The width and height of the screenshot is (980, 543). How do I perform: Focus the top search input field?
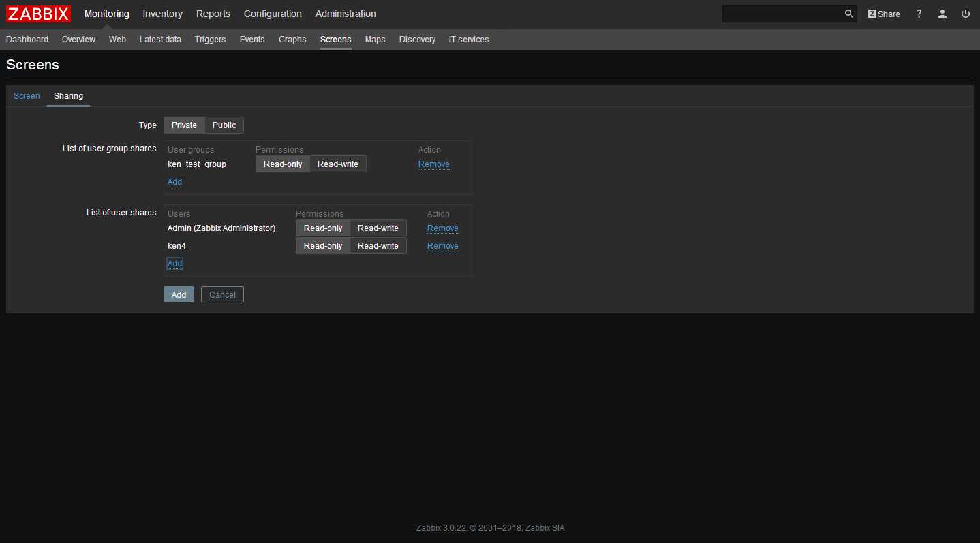pyautogui.click(x=782, y=14)
